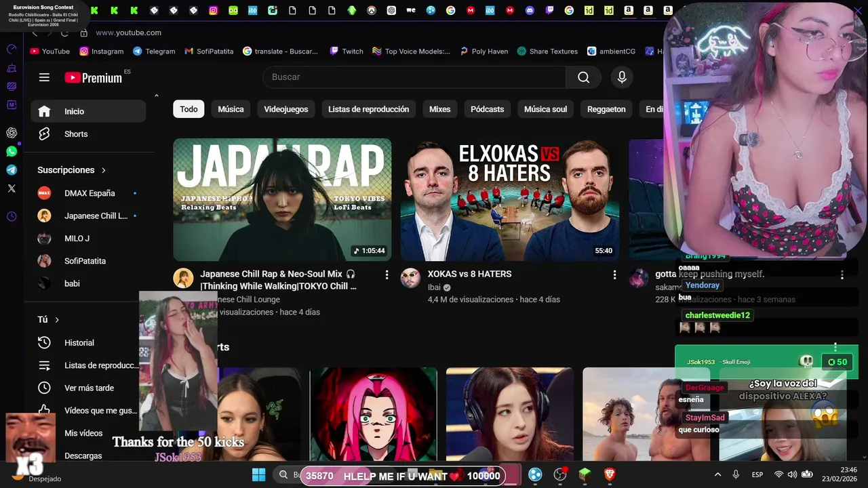
Task: Open browser history clock in sidebar
Action: point(12,217)
